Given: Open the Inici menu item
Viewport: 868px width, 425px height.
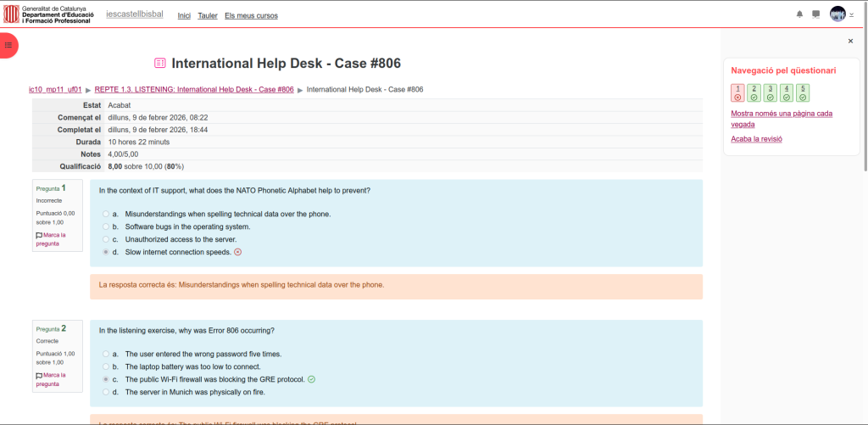Looking at the screenshot, I should [184, 15].
